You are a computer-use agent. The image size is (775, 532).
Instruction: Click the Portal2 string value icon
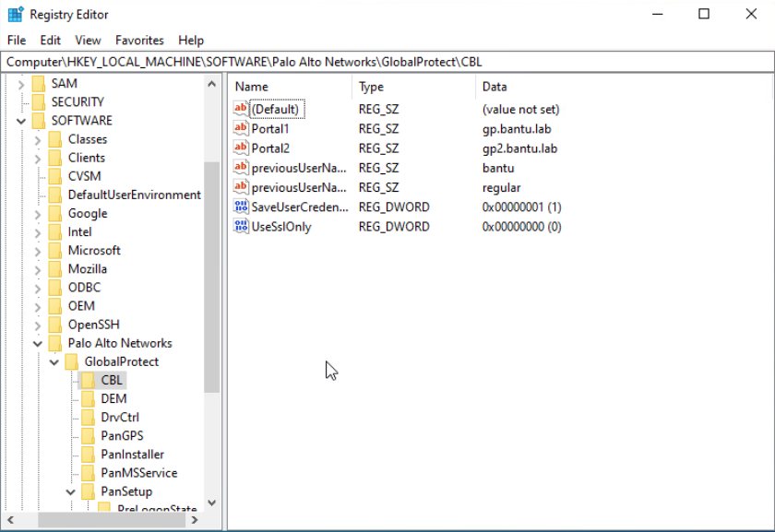pos(241,148)
